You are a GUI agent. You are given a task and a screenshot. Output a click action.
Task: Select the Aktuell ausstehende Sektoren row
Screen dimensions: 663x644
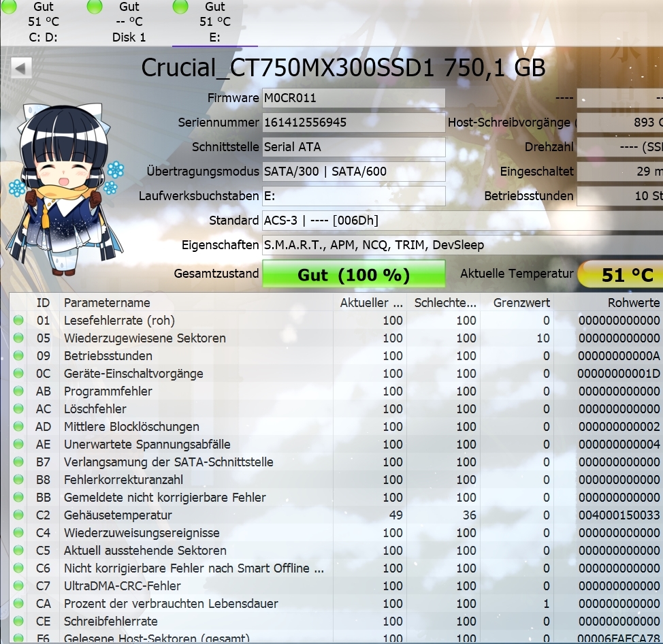[336, 551]
